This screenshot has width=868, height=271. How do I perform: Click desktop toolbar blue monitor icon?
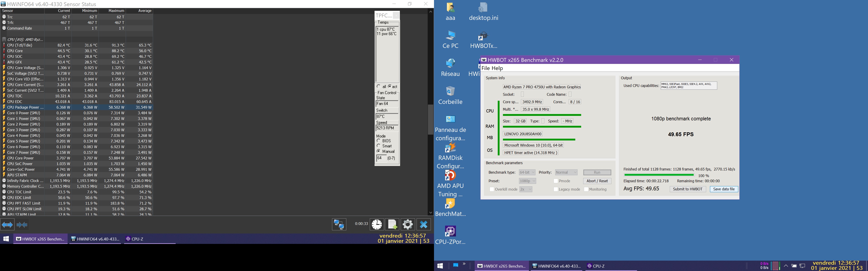coord(455,265)
